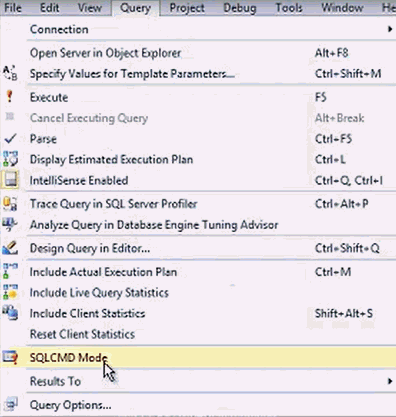Expand the Connection submenu arrow
The image size is (396, 417).
(x=390, y=29)
